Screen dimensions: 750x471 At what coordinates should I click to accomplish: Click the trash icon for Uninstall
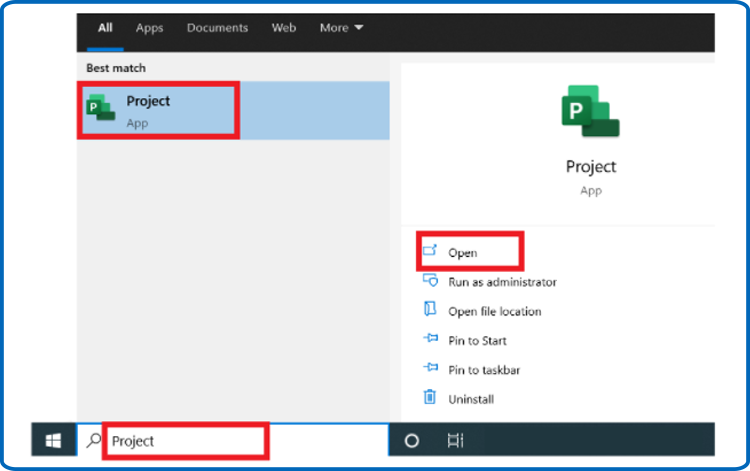point(430,397)
